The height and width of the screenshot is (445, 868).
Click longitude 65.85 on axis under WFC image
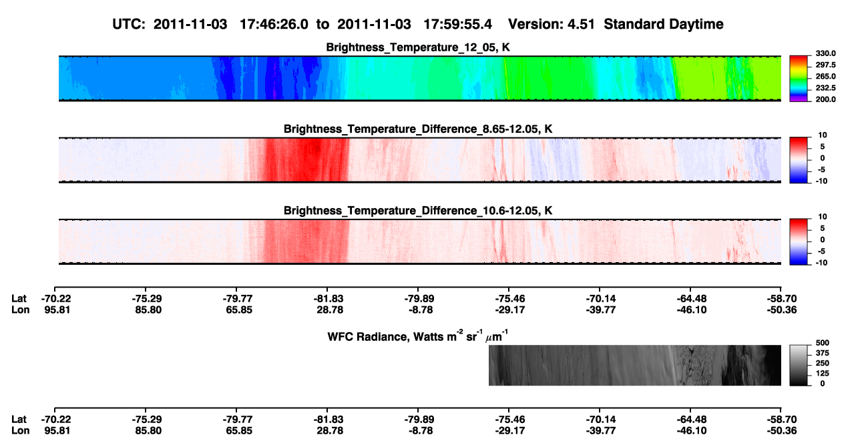point(238,430)
